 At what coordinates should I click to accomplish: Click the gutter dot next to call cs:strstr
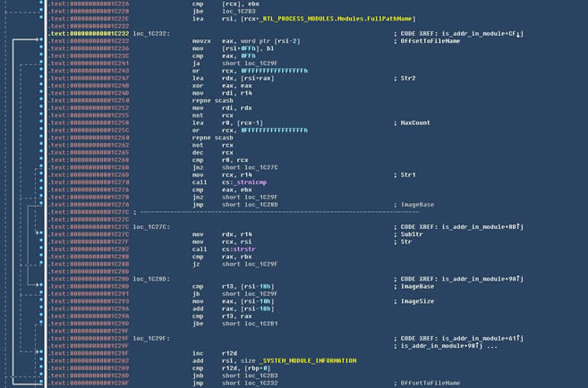[x=41, y=249]
